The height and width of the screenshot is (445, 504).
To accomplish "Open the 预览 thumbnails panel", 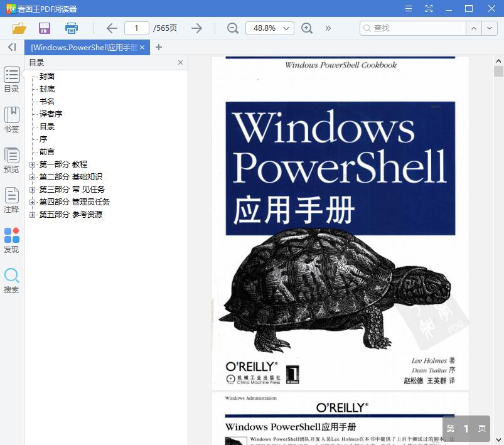I will pyautogui.click(x=11, y=160).
